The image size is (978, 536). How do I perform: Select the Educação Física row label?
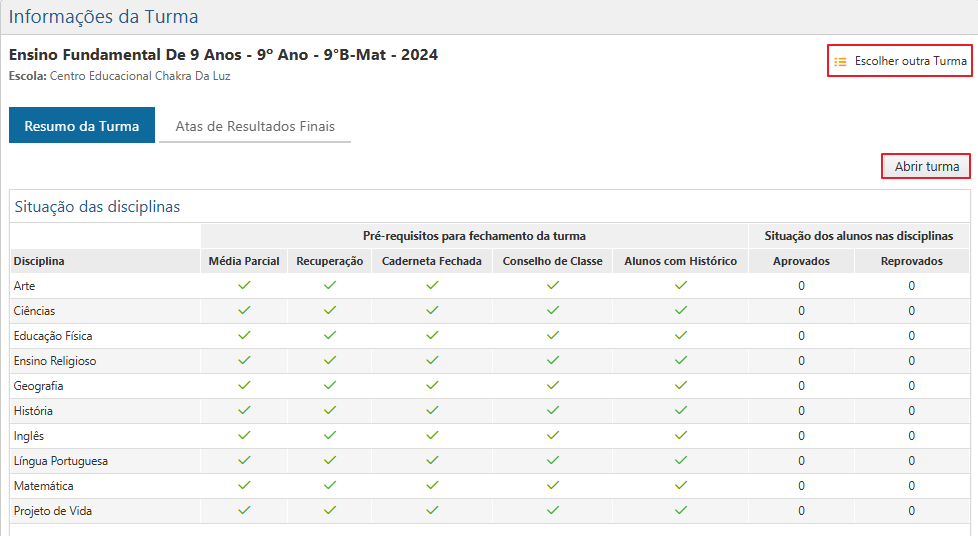coord(53,336)
